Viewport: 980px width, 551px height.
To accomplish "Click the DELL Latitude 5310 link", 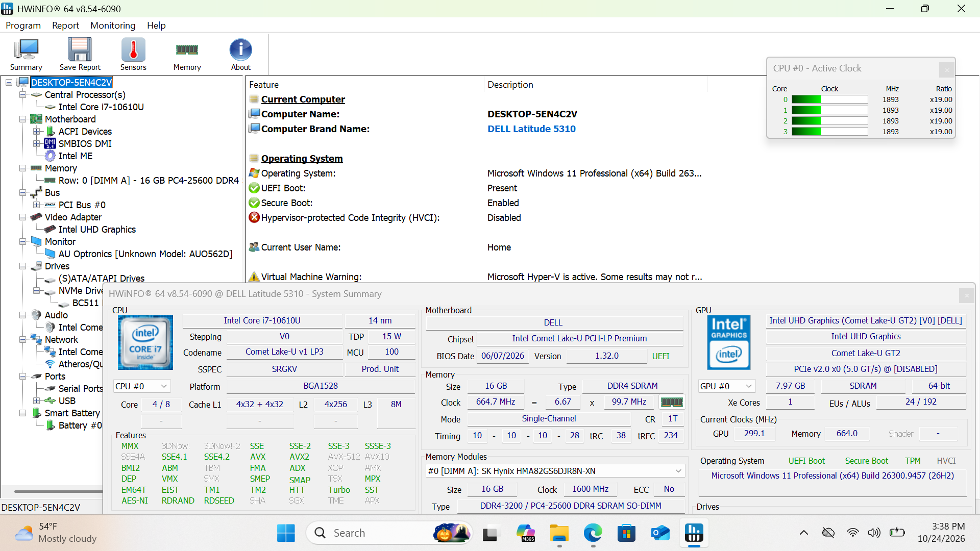I will (531, 129).
